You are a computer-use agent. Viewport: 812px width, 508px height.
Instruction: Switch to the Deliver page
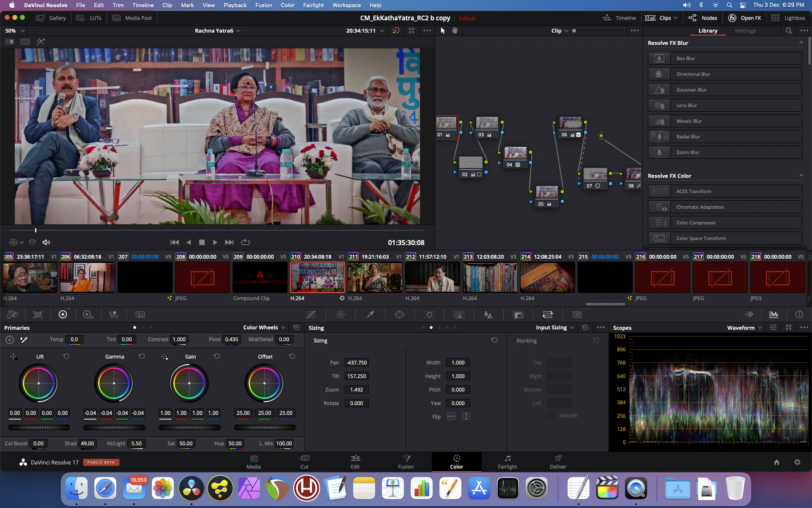pyautogui.click(x=558, y=462)
